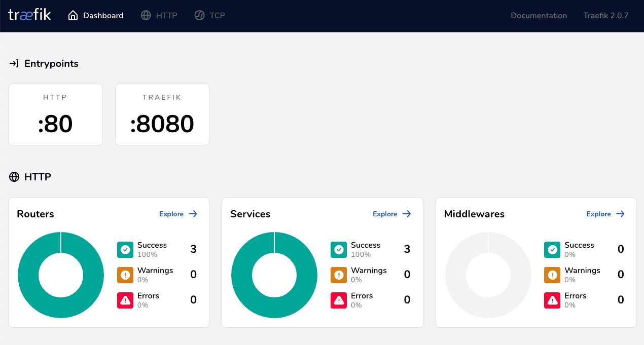Click the Entrypoints arrow icon near section title
Viewport: 644px width, 345px height.
[14, 63]
